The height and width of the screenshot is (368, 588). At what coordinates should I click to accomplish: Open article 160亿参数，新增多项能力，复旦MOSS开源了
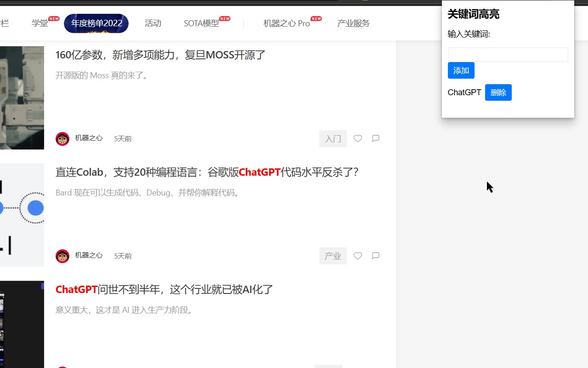point(161,55)
